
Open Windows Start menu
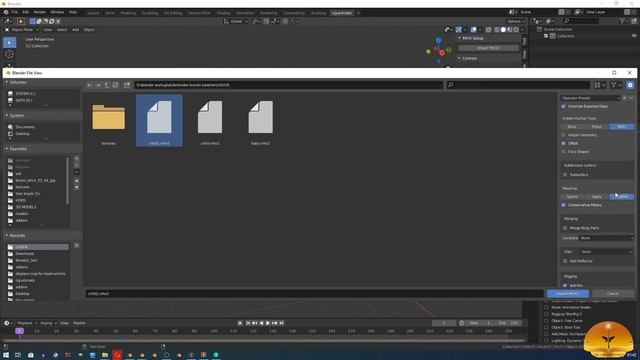(6, 355)
